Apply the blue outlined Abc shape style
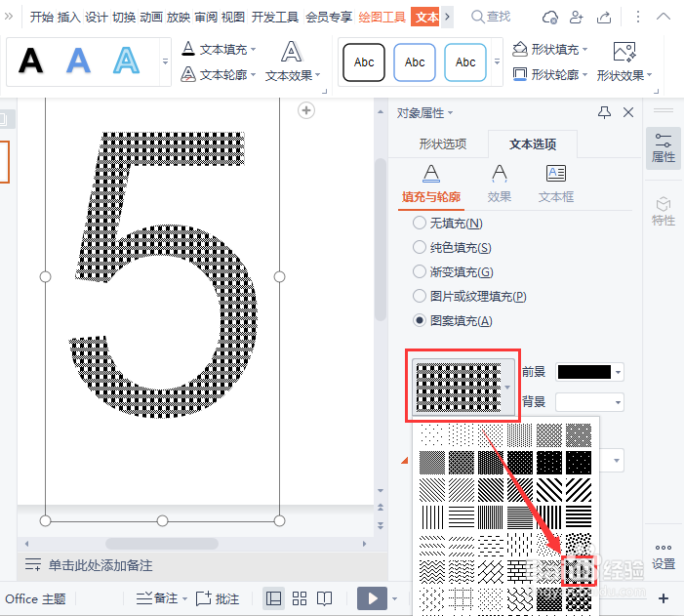The height and width of the screenshot is (616, 684). pyautogui.click(x=415, y=62)
